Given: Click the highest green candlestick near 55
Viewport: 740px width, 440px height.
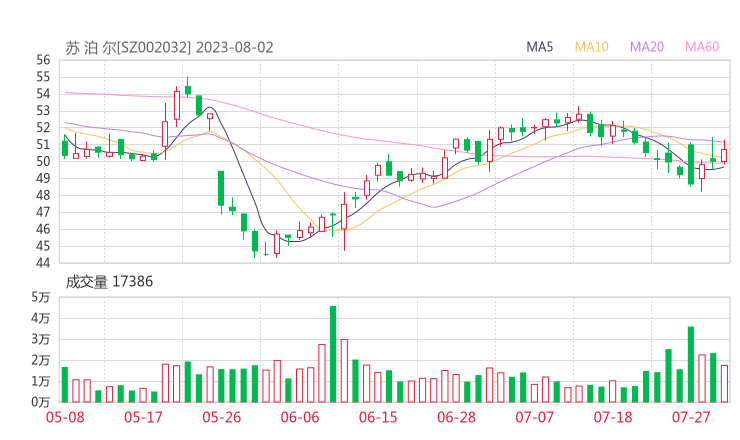Looking at the screenshot, I should (x=188, y=87).
